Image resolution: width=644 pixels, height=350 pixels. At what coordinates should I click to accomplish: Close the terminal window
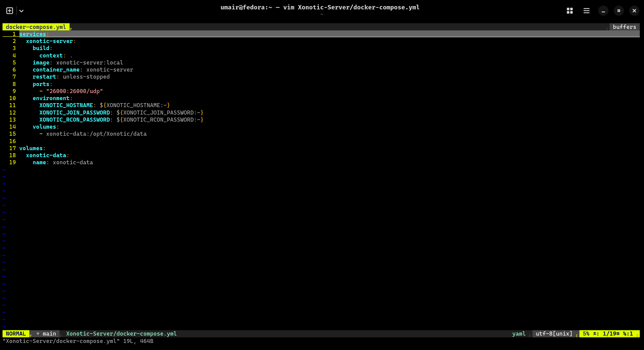click(634, 11)
